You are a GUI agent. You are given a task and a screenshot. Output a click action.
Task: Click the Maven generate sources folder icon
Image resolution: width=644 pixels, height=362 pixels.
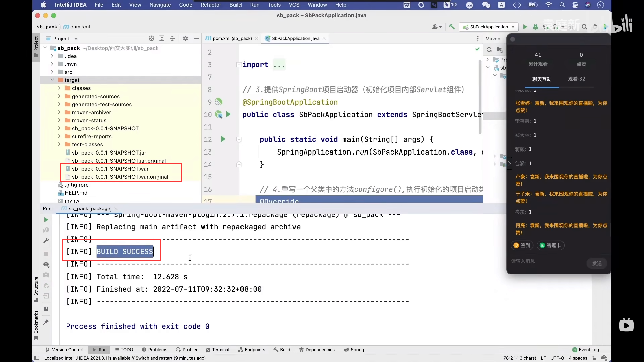point(499,50)
